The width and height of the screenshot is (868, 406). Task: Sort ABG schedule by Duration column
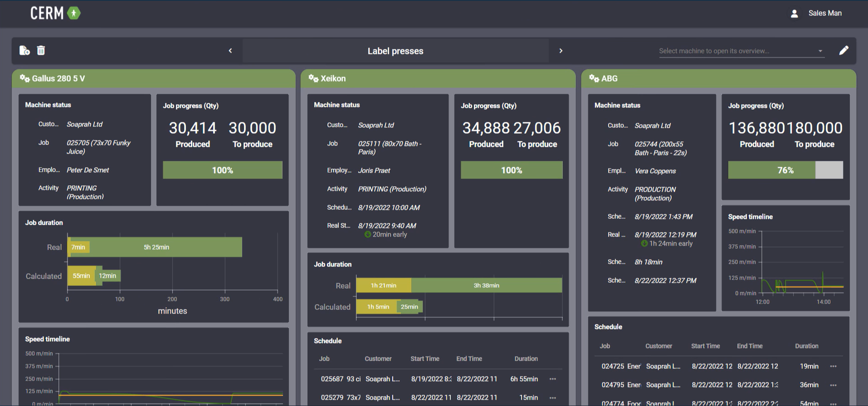807,346
